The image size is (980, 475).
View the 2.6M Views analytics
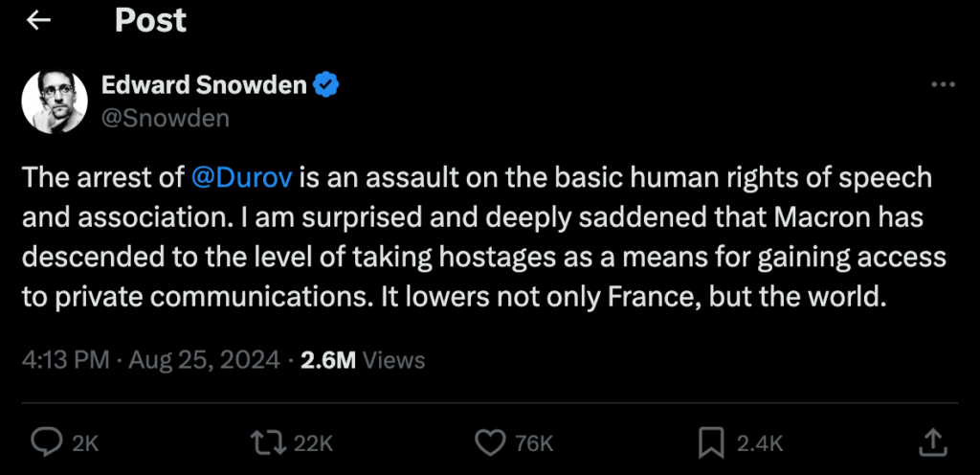[363, 359]
